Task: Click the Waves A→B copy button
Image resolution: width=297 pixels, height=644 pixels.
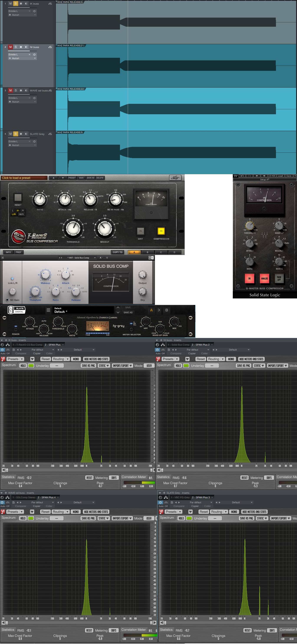Action: [272, 176]
